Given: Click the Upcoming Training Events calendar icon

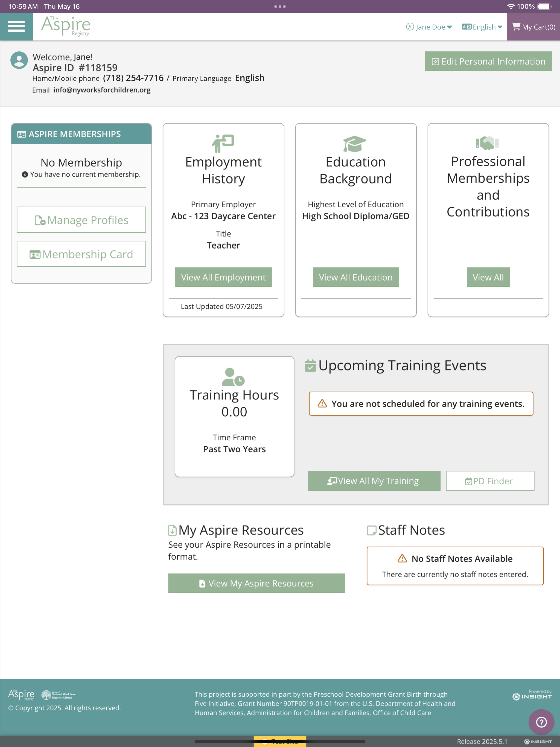Looking at the screenshot, I should (310, 366).
